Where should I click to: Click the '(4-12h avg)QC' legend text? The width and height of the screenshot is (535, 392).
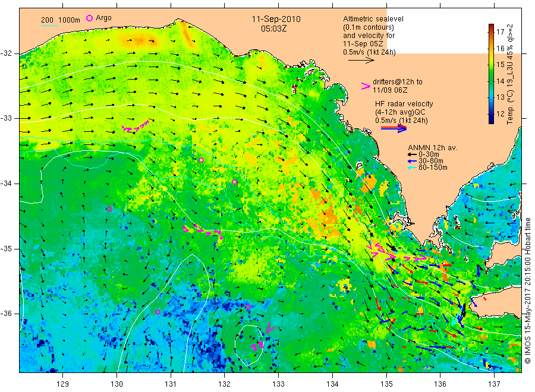coord(400,112)
